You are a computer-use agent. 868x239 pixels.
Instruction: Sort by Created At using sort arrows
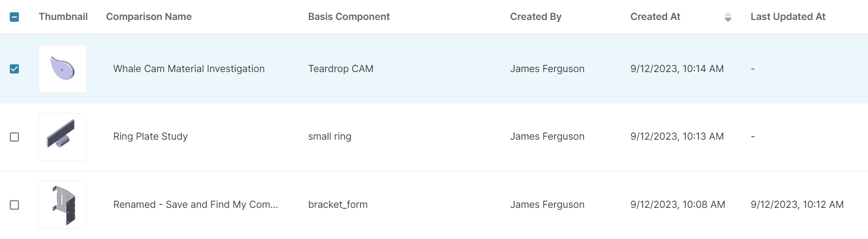click(x=728, y=17)
